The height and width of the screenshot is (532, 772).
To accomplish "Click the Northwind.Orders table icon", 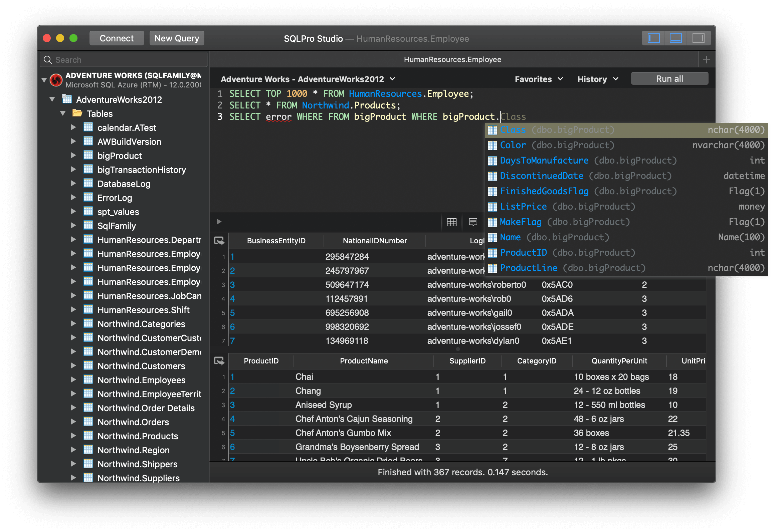I will coord(88,422).
